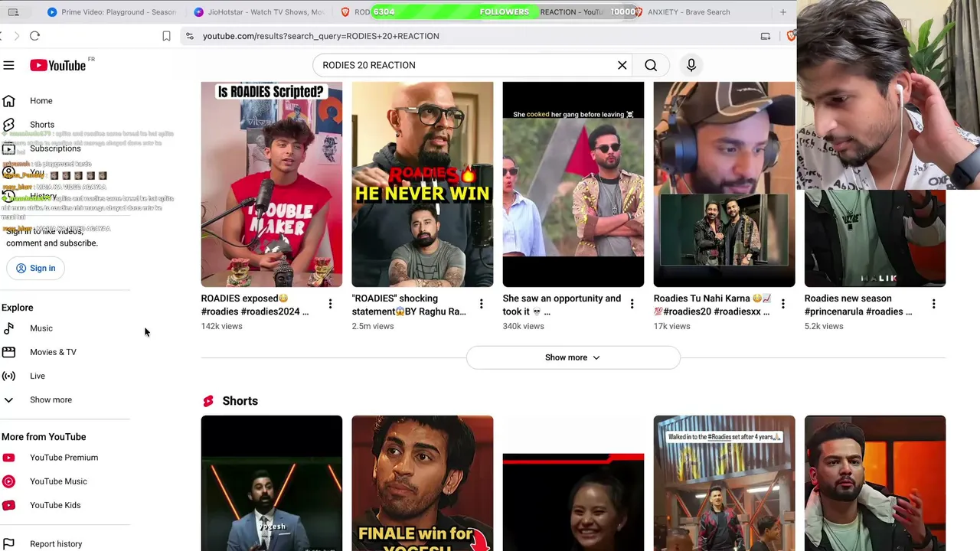Switch to the JioHotstar tab

(259, 12)
